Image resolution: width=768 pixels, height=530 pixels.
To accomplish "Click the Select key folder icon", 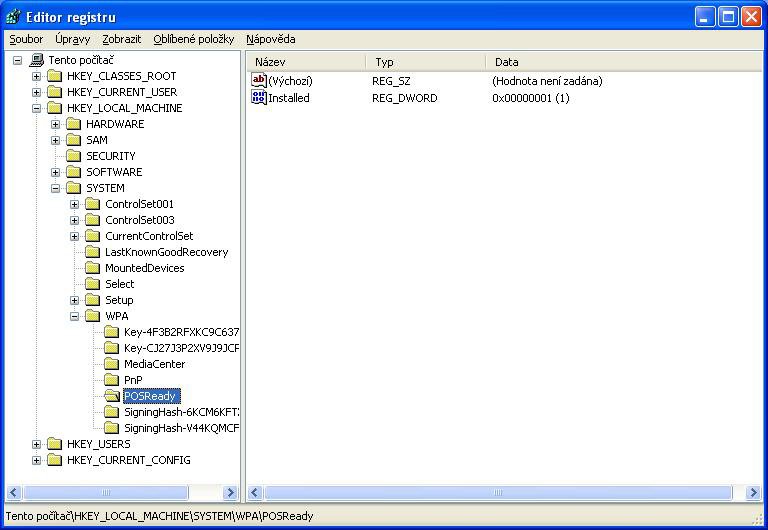I will point(93,284).
